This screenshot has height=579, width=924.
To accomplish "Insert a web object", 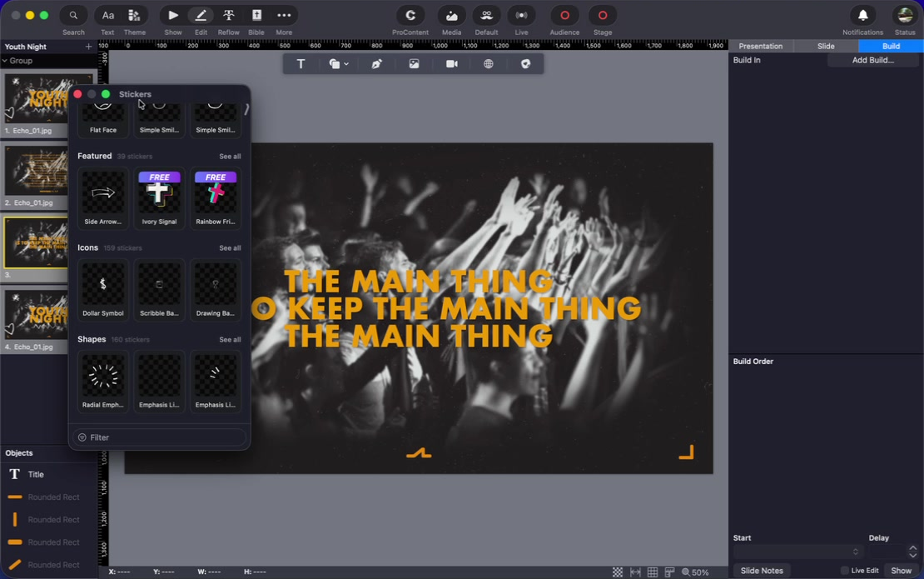I will pos(489,63).
